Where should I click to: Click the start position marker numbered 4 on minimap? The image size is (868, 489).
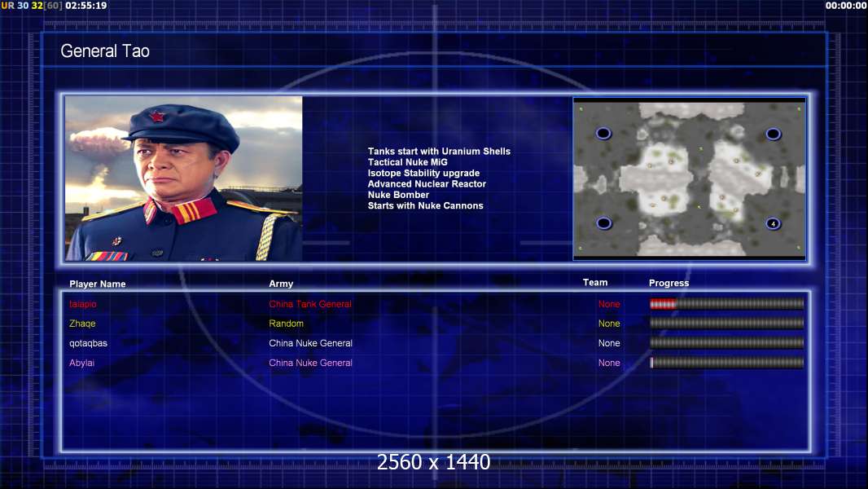(x=773, y=224)
